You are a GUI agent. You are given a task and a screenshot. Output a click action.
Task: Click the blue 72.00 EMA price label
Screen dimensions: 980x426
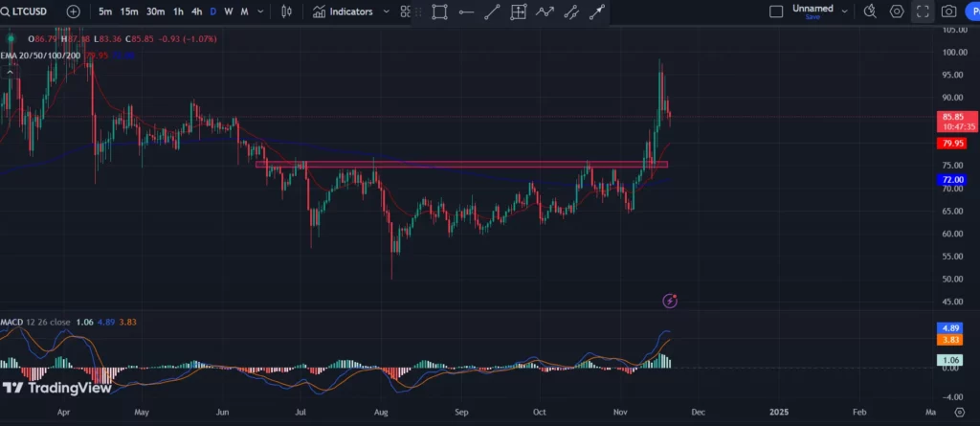click(954, 180)
